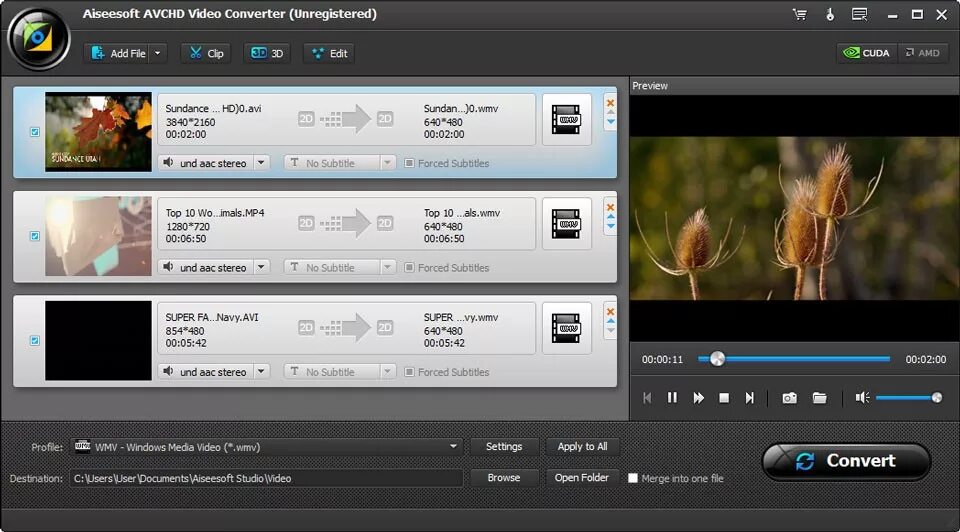Uncheck the Top 10 file checkbox
Image resolution: width=960 pixels, height=532 pixels.
[35, 236]
